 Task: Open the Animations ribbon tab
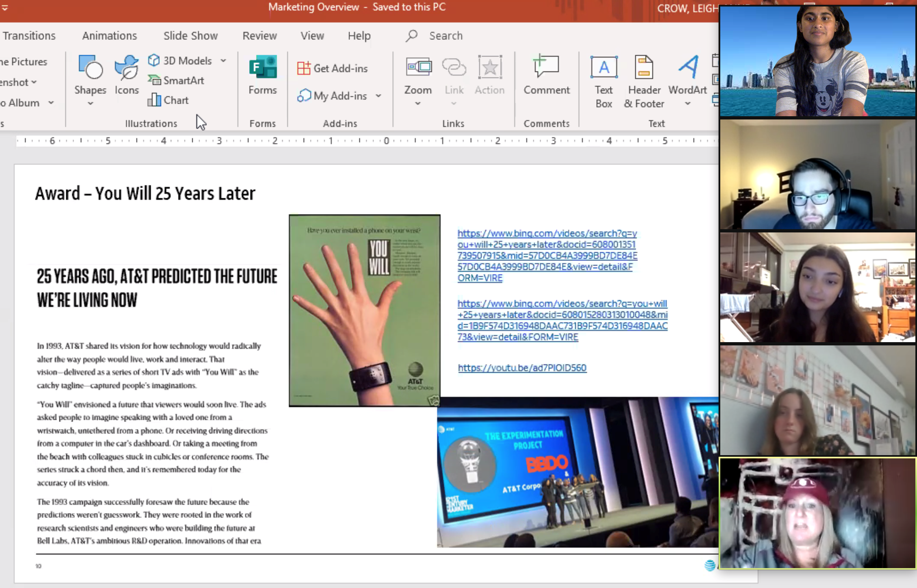(109, 36)
